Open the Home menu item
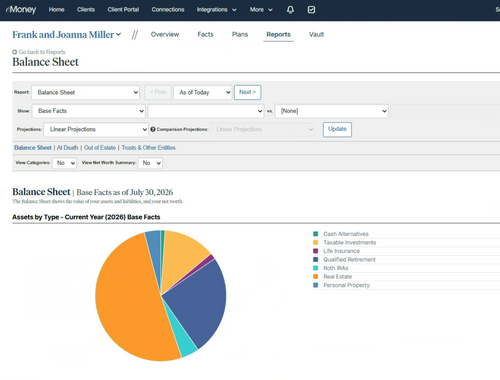The height and width of the screenshot is (380, 500). pos(56,10)
